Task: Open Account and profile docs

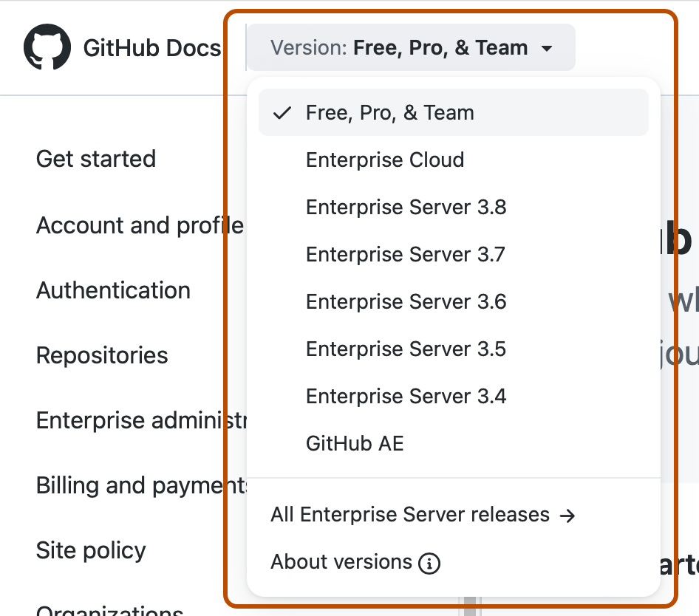Action: point(140,225)
